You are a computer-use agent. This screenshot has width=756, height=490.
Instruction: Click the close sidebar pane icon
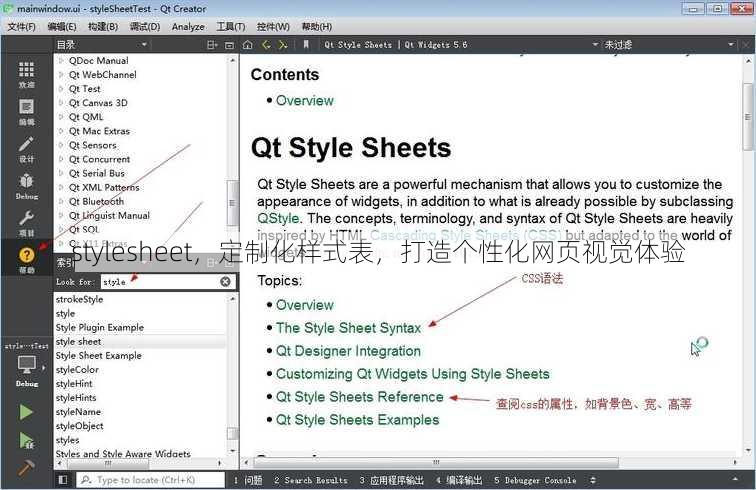pos(230,45)
